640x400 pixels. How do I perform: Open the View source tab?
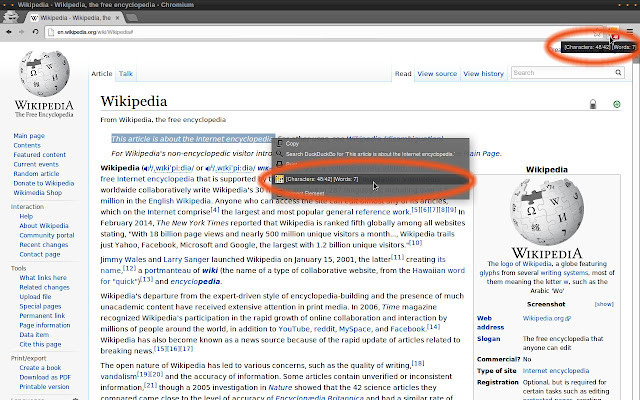coord(437,73)
